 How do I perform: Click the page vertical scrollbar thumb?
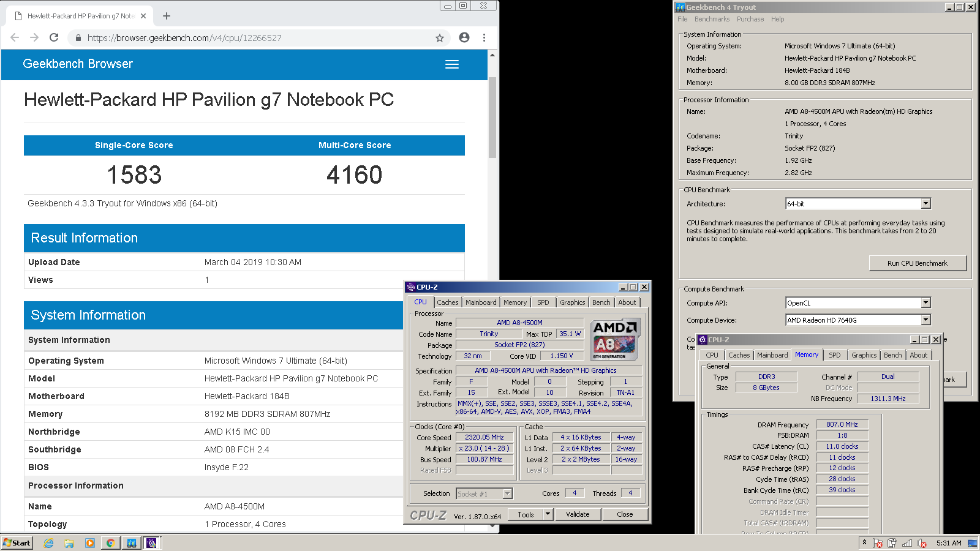pyautogui.click(x=492, y=118)
